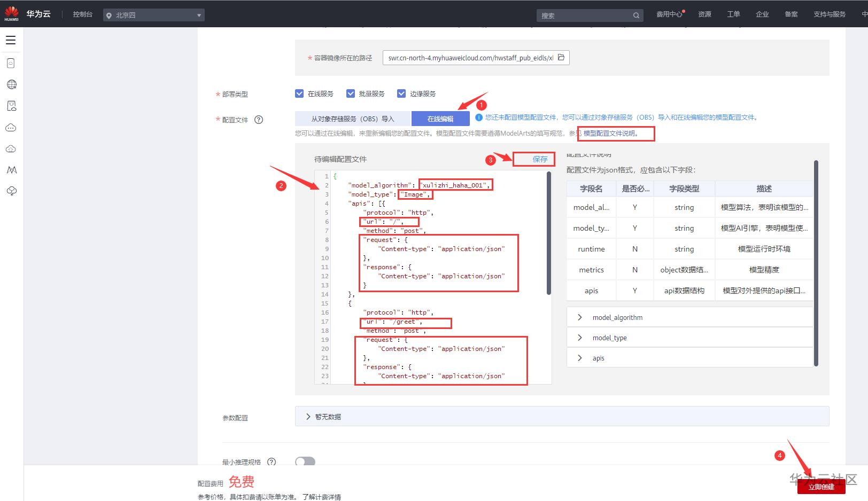The width and height of the screenshot is (868, 501).
Task: Click the "/greet" url value in editor
Action: [x=406, y=322]
